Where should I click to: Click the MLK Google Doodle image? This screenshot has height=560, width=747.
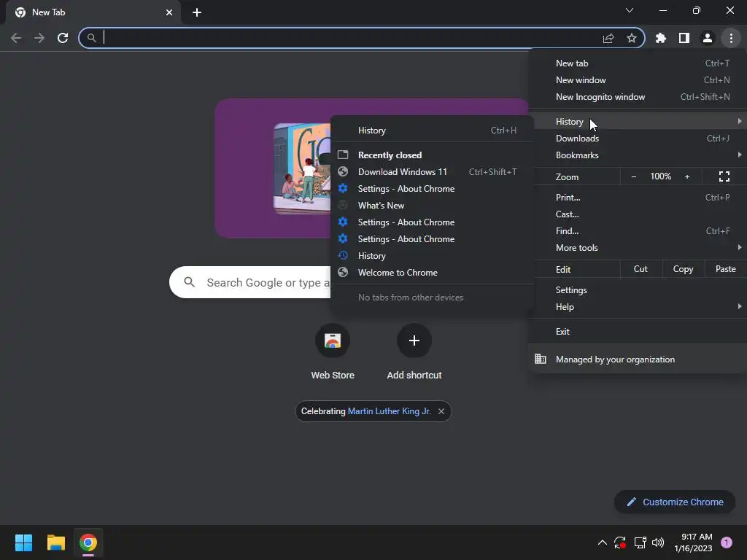click(x=302, y=168)
